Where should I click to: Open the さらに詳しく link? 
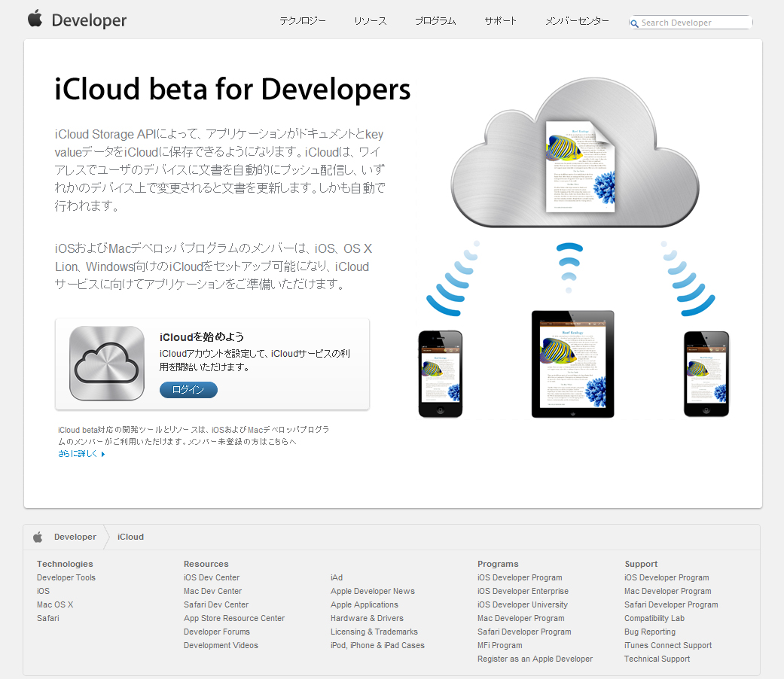tap(78, 454)
